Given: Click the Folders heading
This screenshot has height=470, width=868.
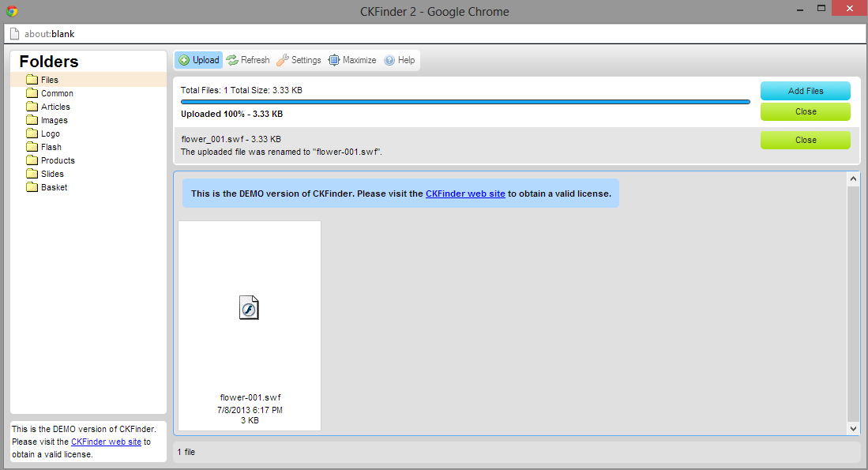Looking at the screenshot, I should click(49, 62).
